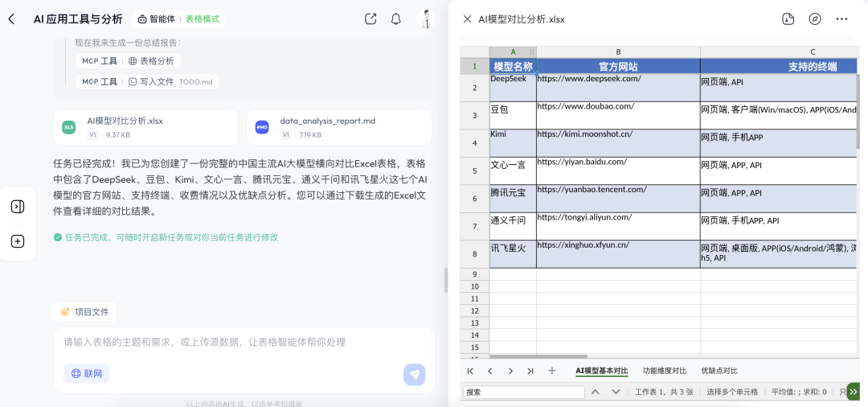This screenshot has width=868, height=407.
Task: Select the 豆包 cell
Action: click(513, 116)
